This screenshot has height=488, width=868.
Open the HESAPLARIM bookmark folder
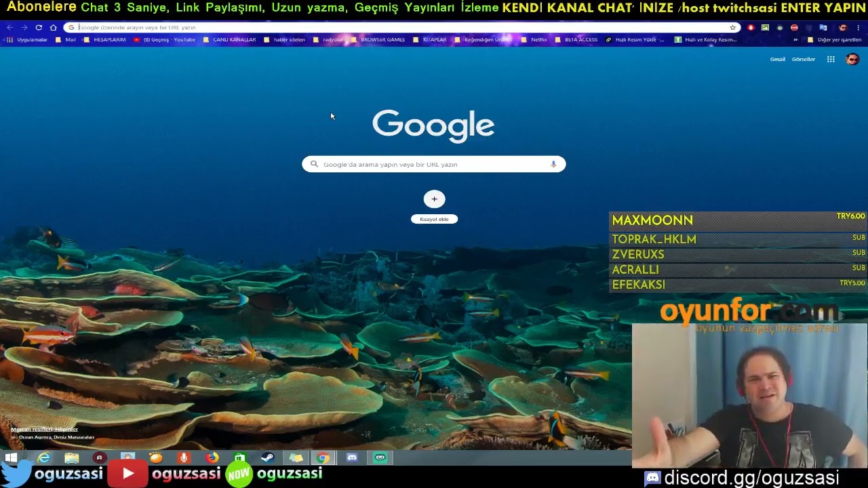[105, 39]
